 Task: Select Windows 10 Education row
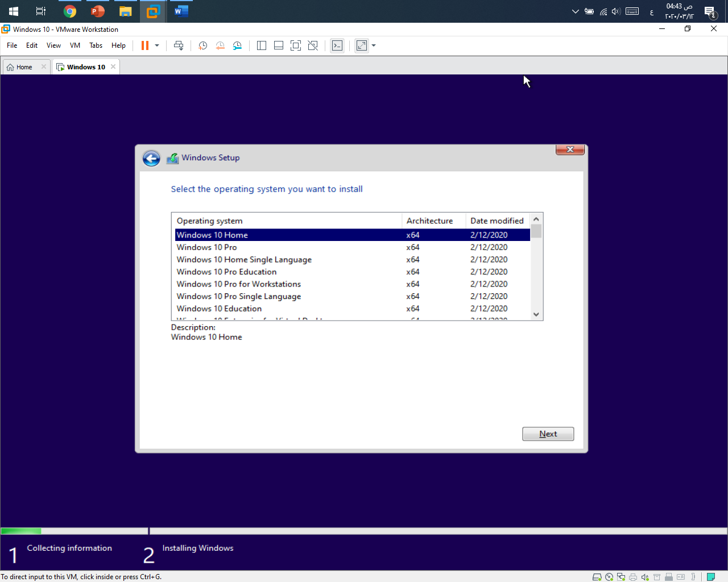(353, 309)
